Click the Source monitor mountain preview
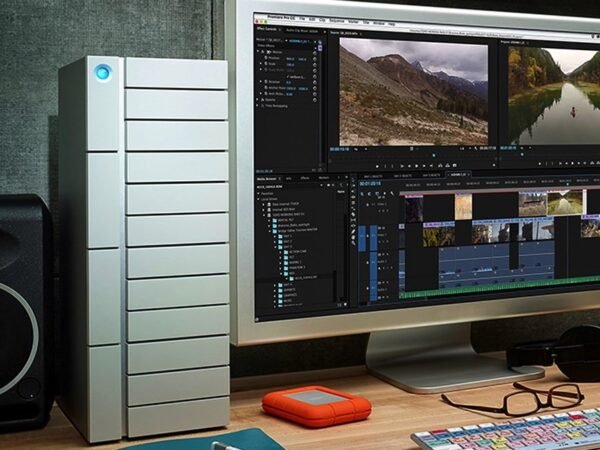The image size is (600, 450). pos(413,92)
